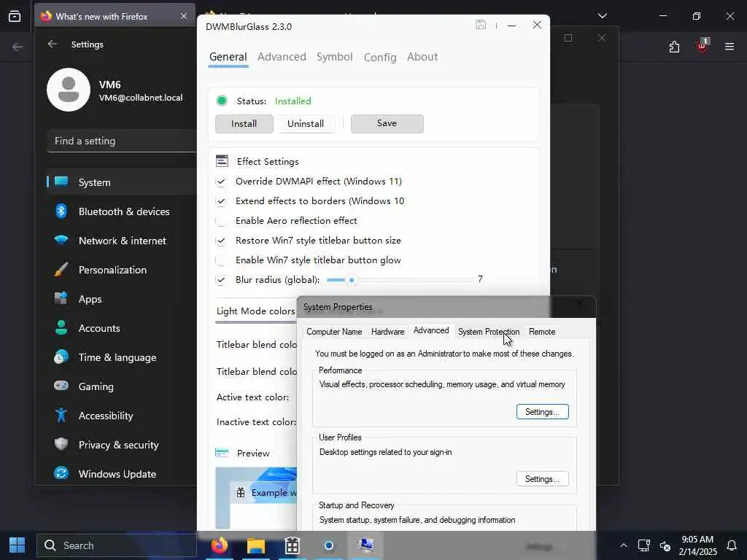Click the save icon in DWMBlurGlass title bar

pyautogui.click(x=481, y=25)
